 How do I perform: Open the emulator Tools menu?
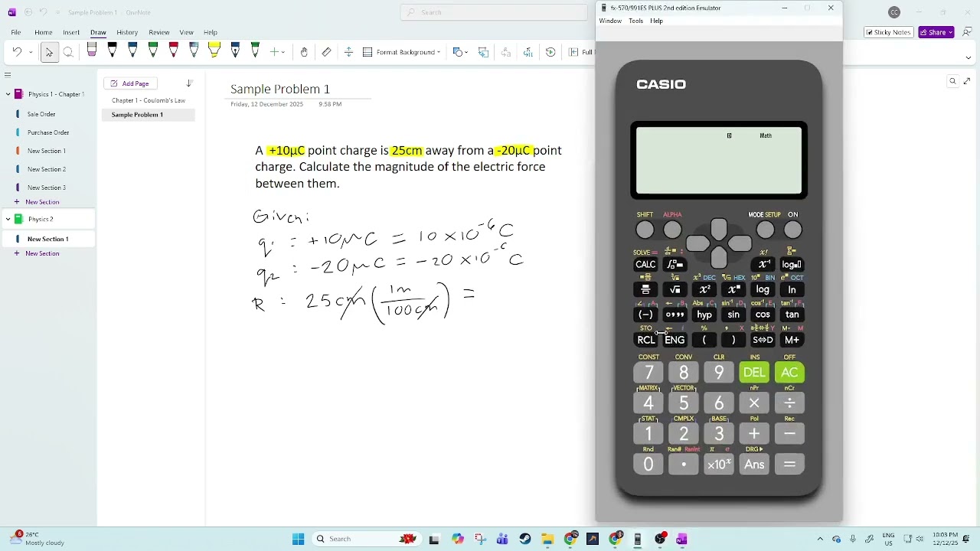coord(636,21)
